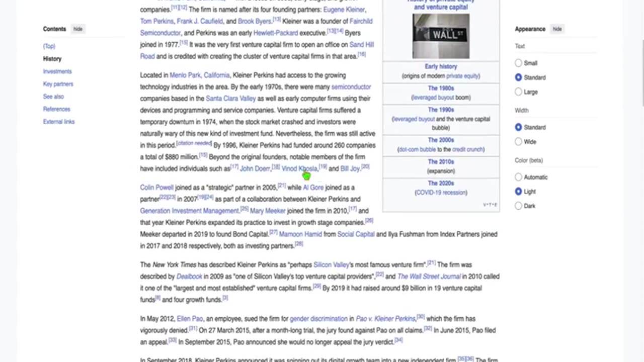Follow Generation Investment Management link

[189, 211]
